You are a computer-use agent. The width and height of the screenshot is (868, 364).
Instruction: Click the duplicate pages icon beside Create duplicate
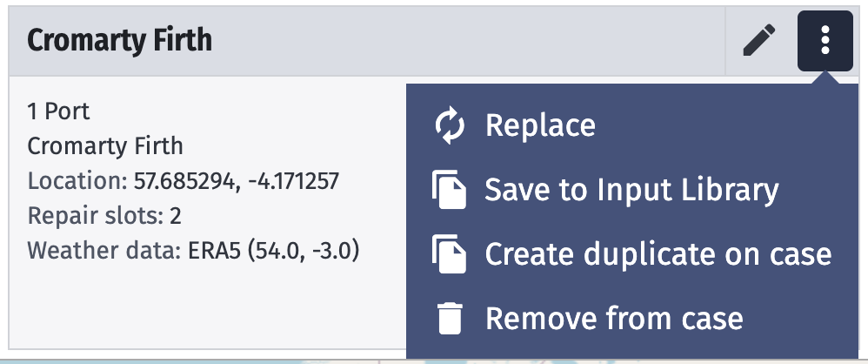click(449, 253)
